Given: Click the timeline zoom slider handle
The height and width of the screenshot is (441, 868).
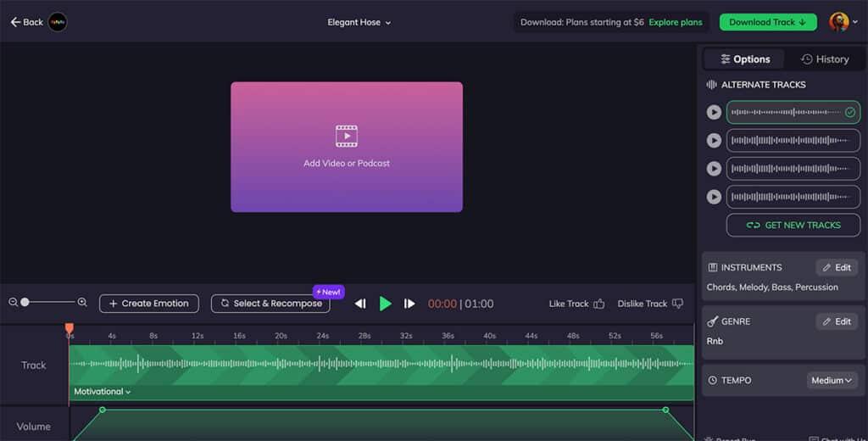Looking at the screenshot, I should 25,303.
